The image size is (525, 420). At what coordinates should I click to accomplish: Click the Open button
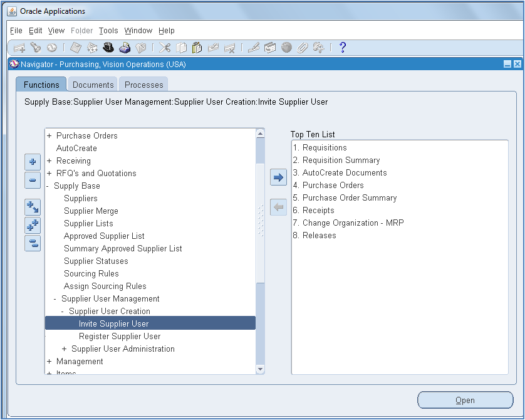pyautogui.click(x=465, y=400)
